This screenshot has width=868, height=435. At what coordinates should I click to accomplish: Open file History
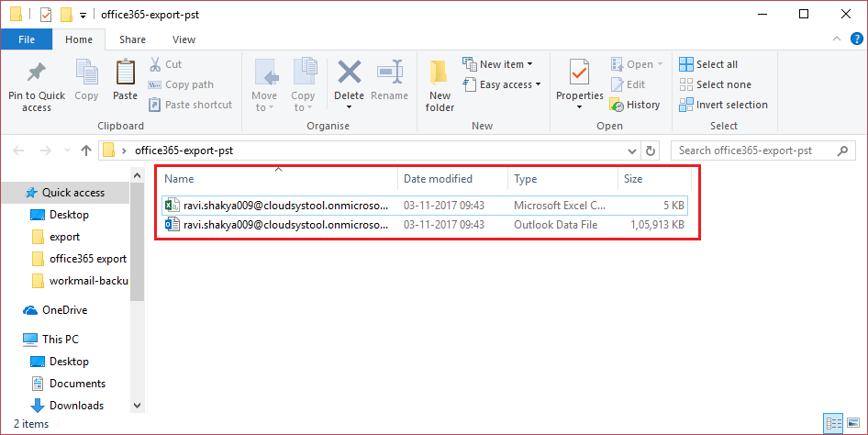coord(635,105)
